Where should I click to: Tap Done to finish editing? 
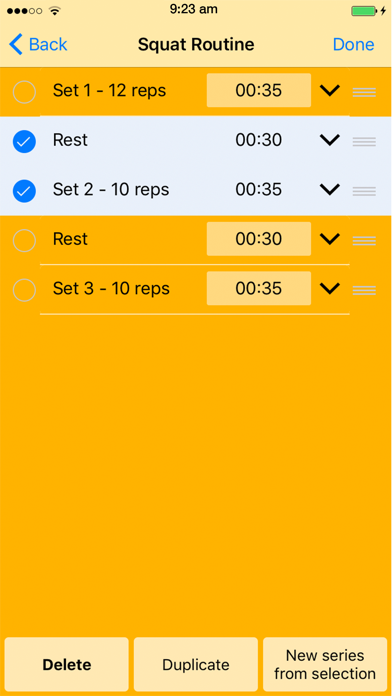pyautogui.click(x=353, y=44)
